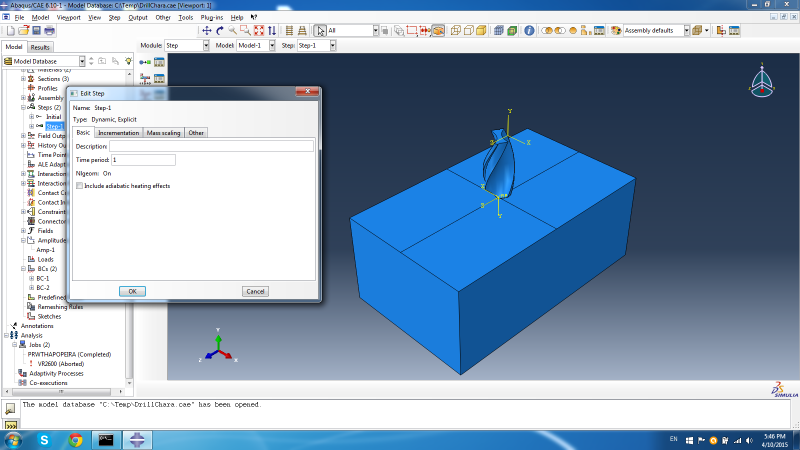Click the command line interface toggle icon
800x450 pixels.
[11, 425]
